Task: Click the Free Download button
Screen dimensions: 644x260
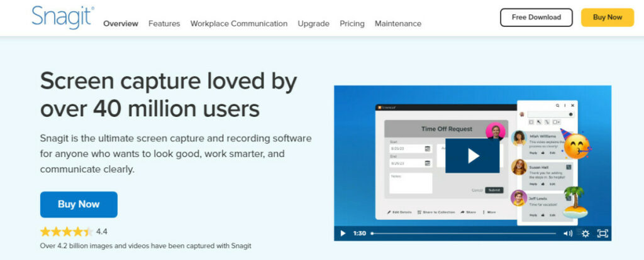Action: (536, 17)
